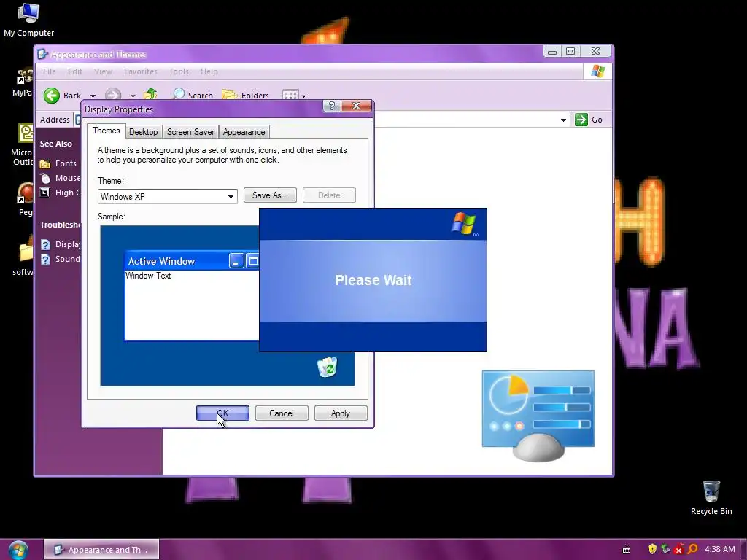Click the OK button
Viewport: 747px width, 560px height.
coord(222,413)
